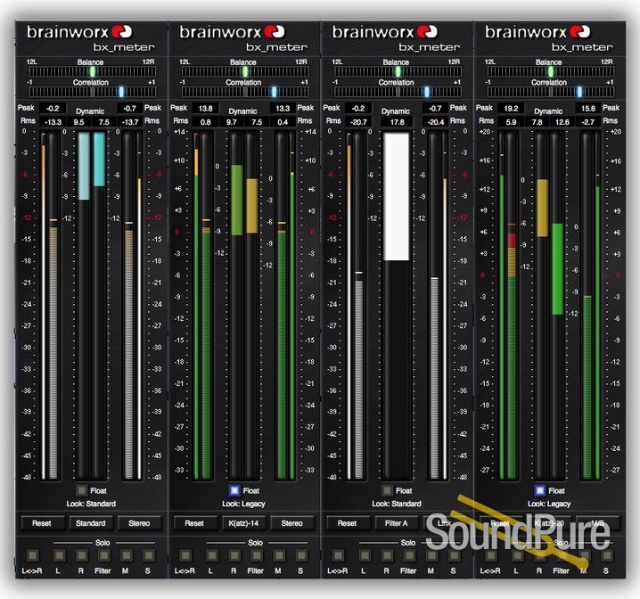
Task: Solo M signal in the K(atz)-14 meter
Action: coord(279,555)
